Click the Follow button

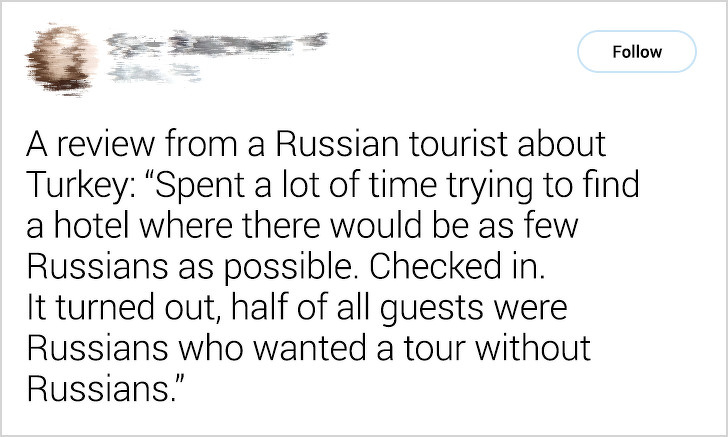click(x=637, y=52)
